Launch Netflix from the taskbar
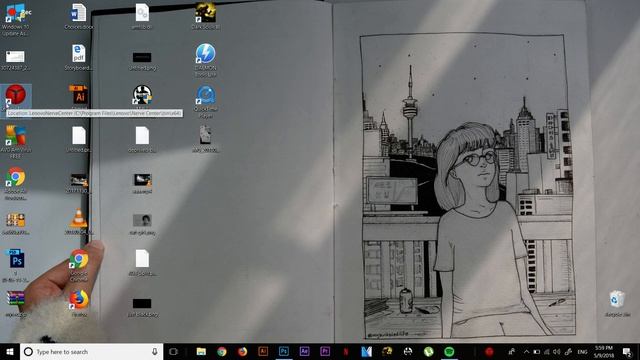This screenshot has width=640, height=360. tap(346, 351)
